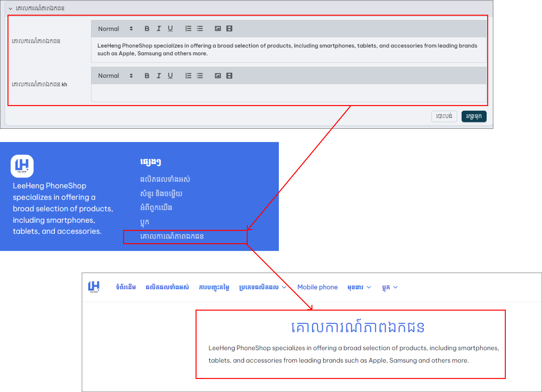Click គោលការណ៍ភាពឯកជន link in blue footer
This screenshot has height=392, width=542.
tap(172, 236)
